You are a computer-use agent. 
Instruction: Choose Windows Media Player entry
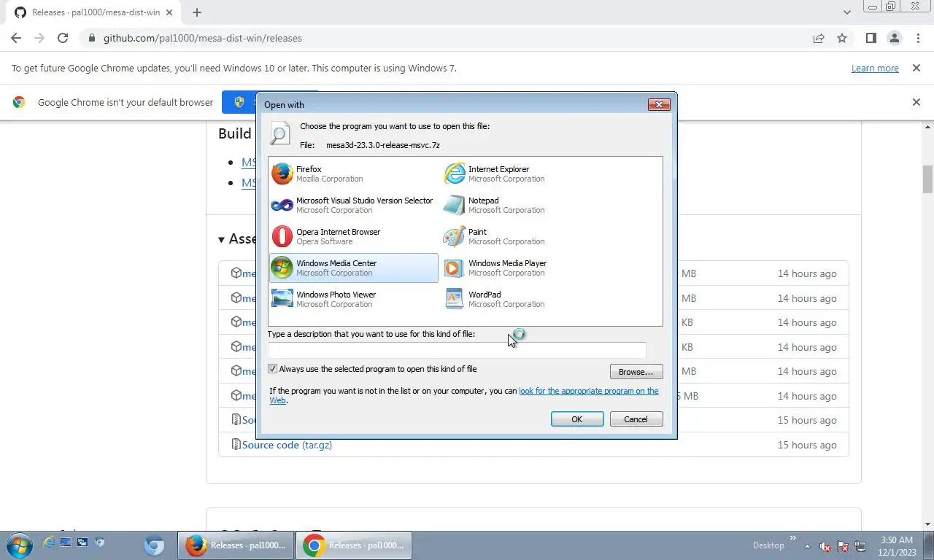pyautogui.click(x=526, y=268)
